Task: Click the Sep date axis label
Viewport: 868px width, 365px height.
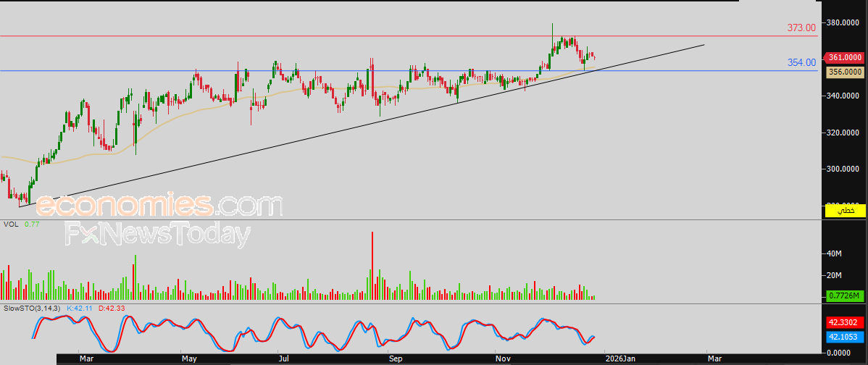Action: [x=396, y=359]
